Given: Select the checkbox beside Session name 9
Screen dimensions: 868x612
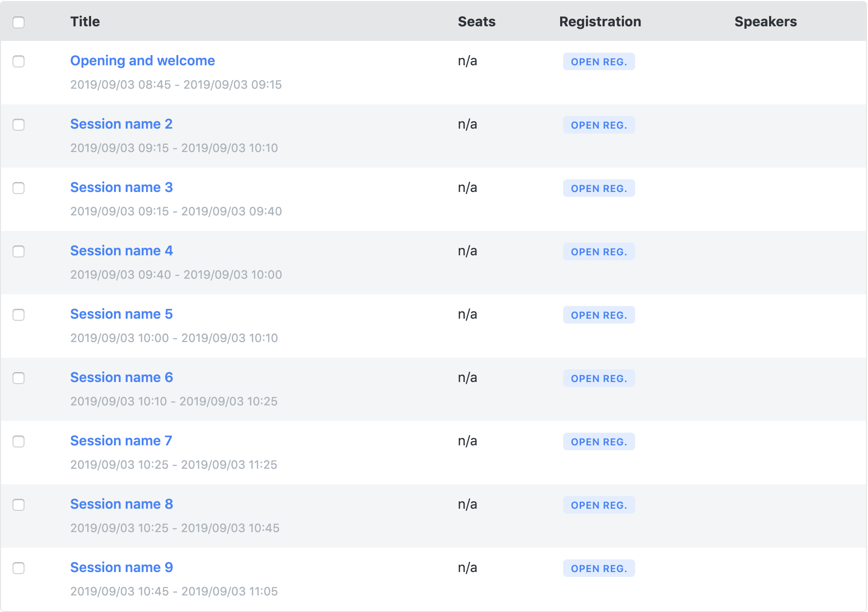Looking at the screenshot, I should pyautogui.click(x=19, y=568).
